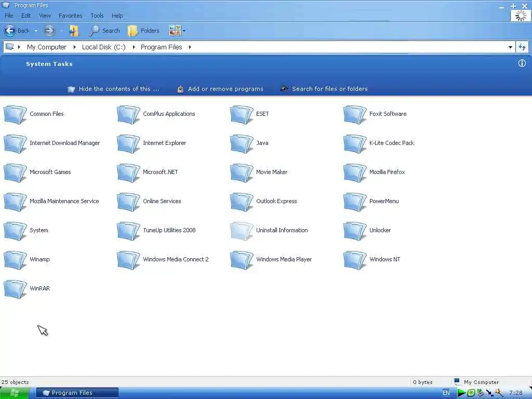Open the Edit menu
532x399 pixels.
pyautogui.click(x=26, y=16)
